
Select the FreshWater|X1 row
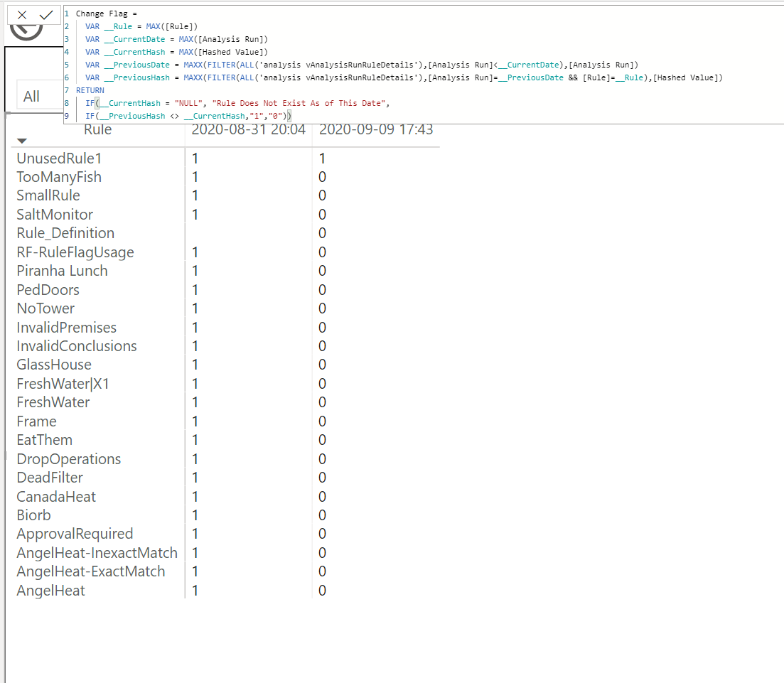(225, 384)
